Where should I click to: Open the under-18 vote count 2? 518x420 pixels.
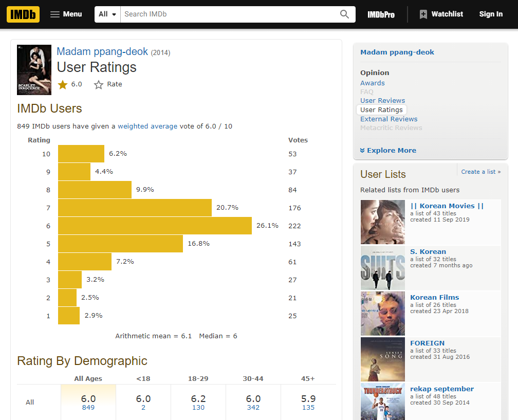143,408
